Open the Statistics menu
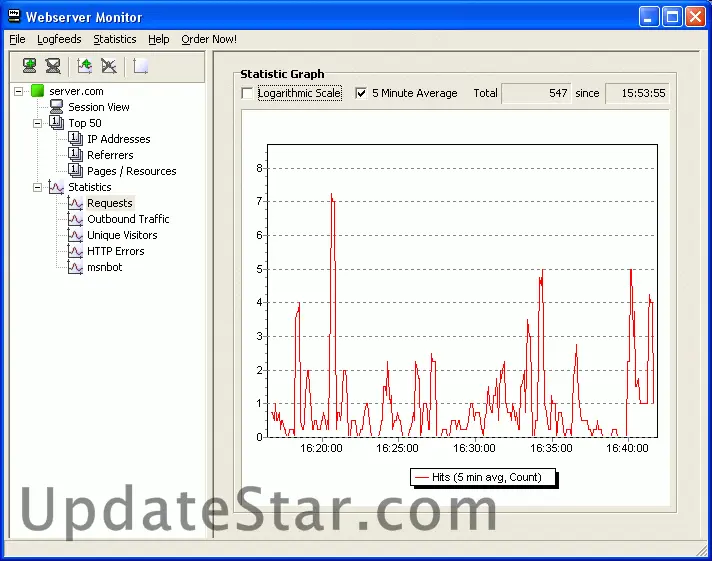Viewport: 712px width, 561px height. [115, 40]
